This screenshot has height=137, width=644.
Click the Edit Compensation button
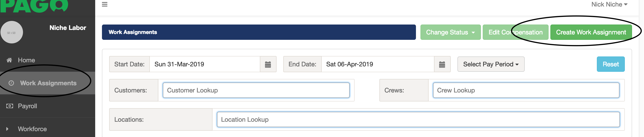(x=515, y=32)
